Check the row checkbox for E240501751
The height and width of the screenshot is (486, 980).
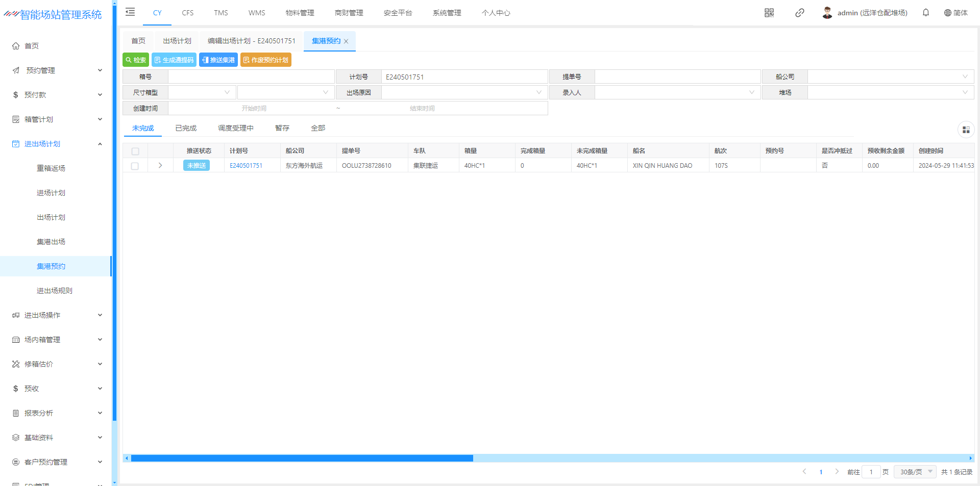(135, 166)
